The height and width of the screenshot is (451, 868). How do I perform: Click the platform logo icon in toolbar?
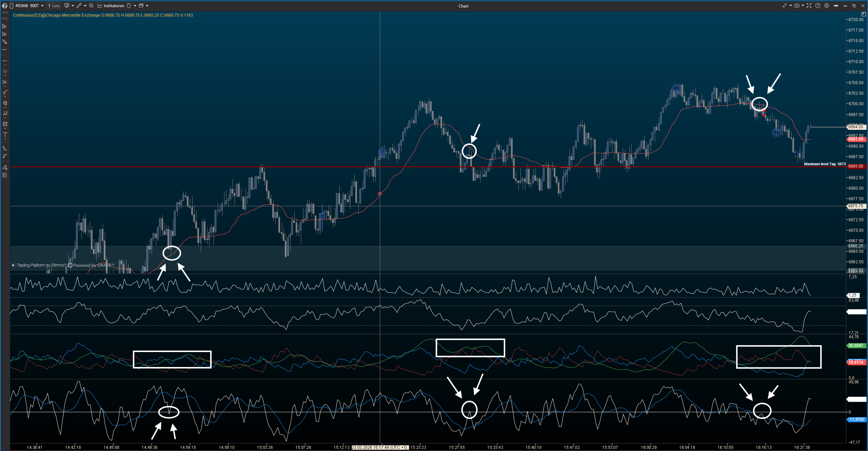coord(5,6)
